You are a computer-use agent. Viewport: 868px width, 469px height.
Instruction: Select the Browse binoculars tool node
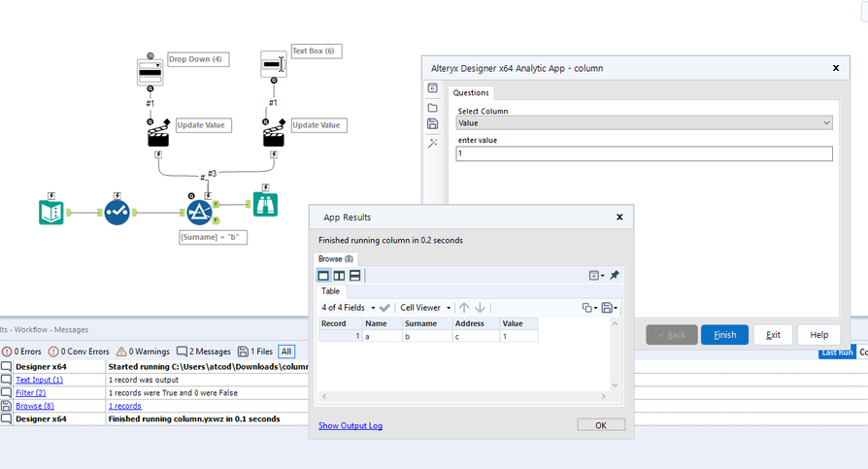click(x=265, y=204)
